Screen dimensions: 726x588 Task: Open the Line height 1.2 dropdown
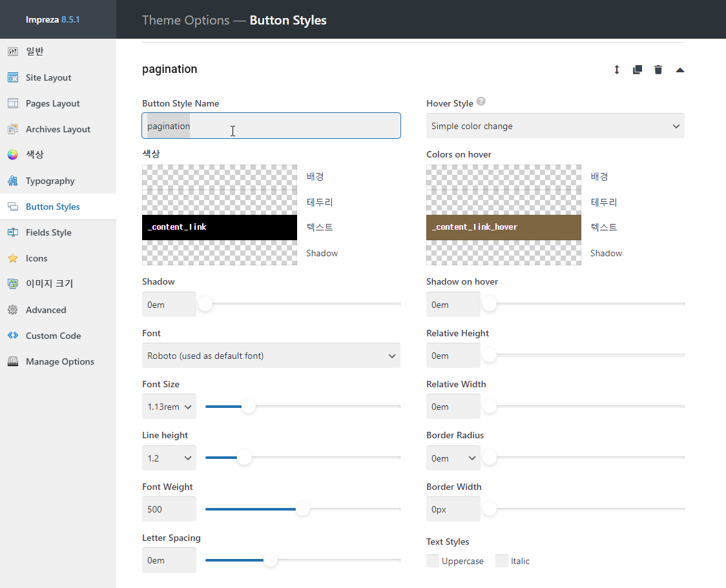pos(169,458)
